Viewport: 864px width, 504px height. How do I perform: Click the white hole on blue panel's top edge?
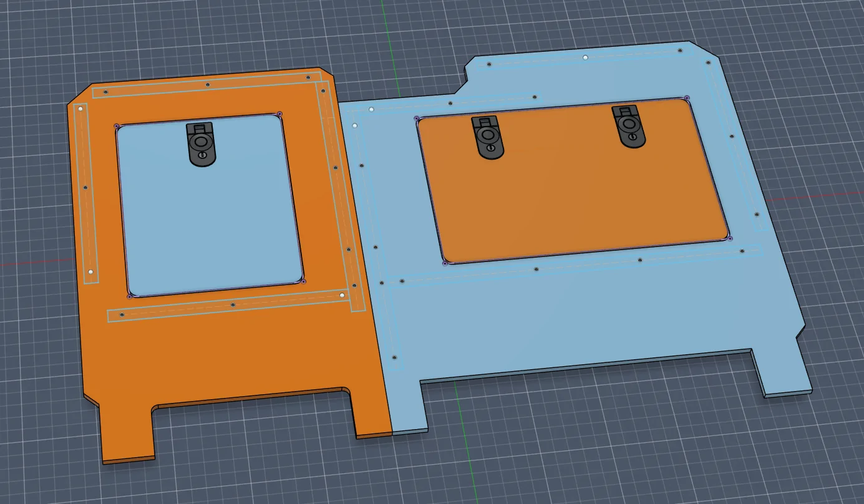pyautogui.click(x=585, y=57)
